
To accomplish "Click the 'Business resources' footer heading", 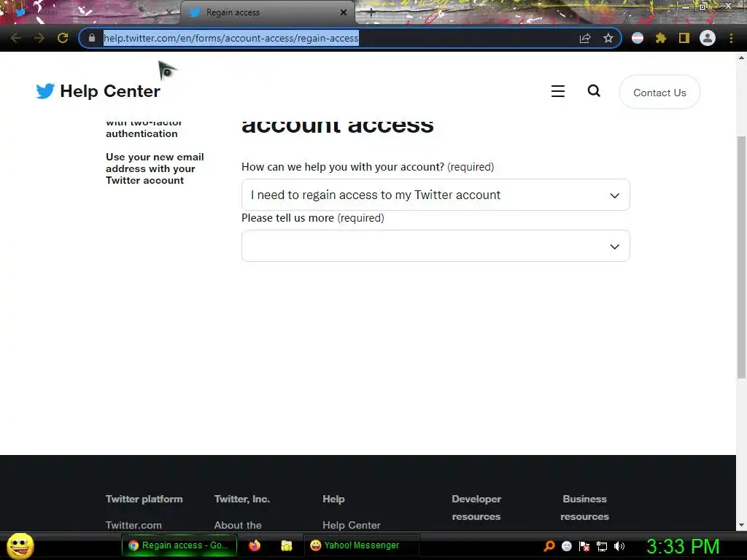I will click(584, 507).
